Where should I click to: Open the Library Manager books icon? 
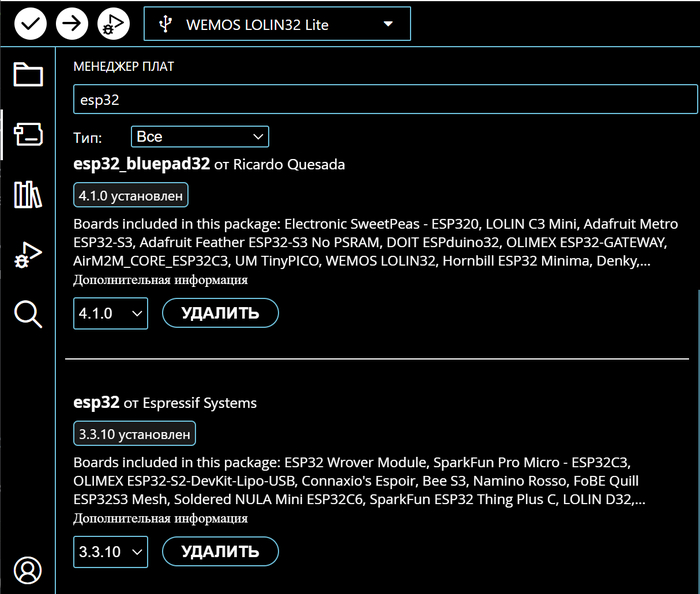(x=28, y=195)
